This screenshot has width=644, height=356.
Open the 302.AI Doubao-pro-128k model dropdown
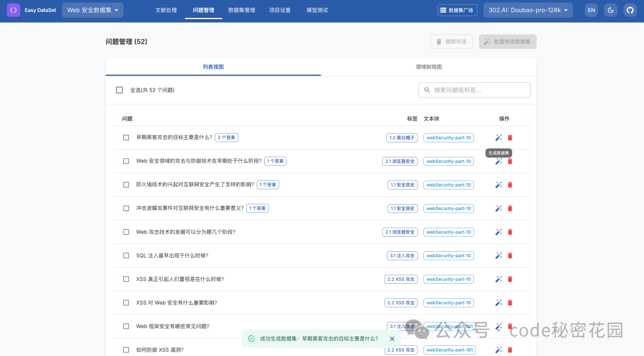528,10
